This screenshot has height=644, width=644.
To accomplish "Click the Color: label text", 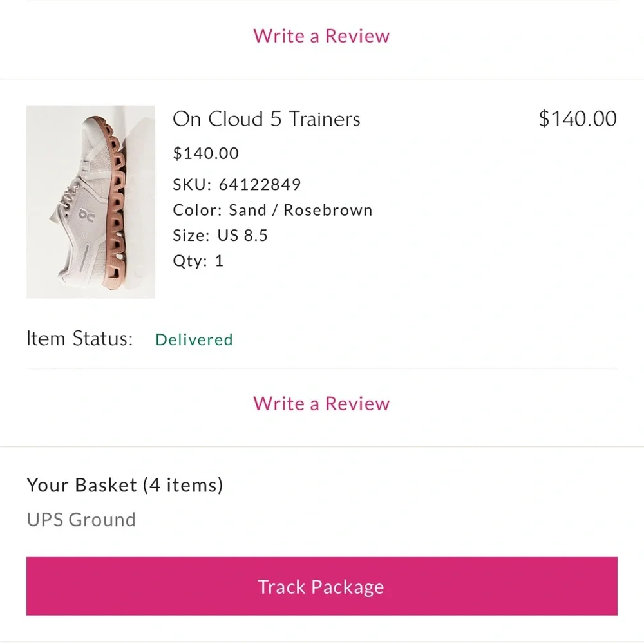I will 197,210.
